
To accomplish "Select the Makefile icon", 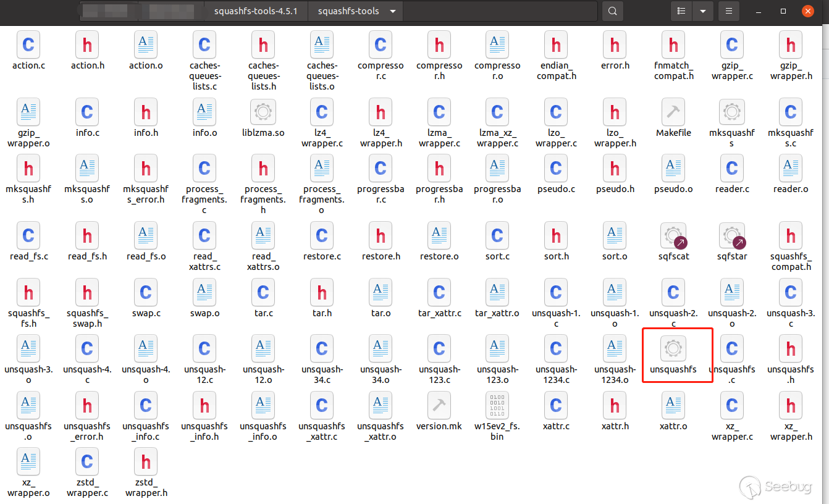I will [x=673, y=112].
